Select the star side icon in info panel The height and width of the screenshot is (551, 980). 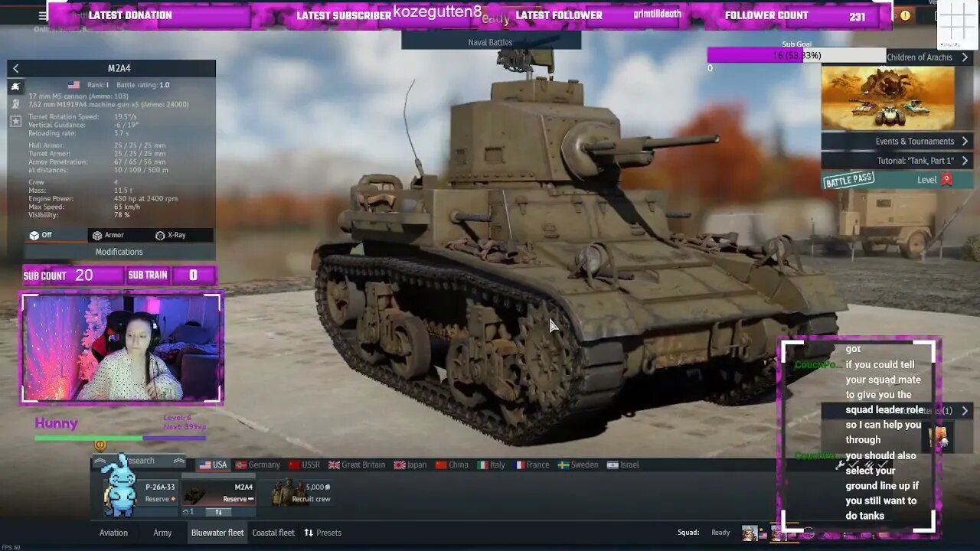point(15,120)
